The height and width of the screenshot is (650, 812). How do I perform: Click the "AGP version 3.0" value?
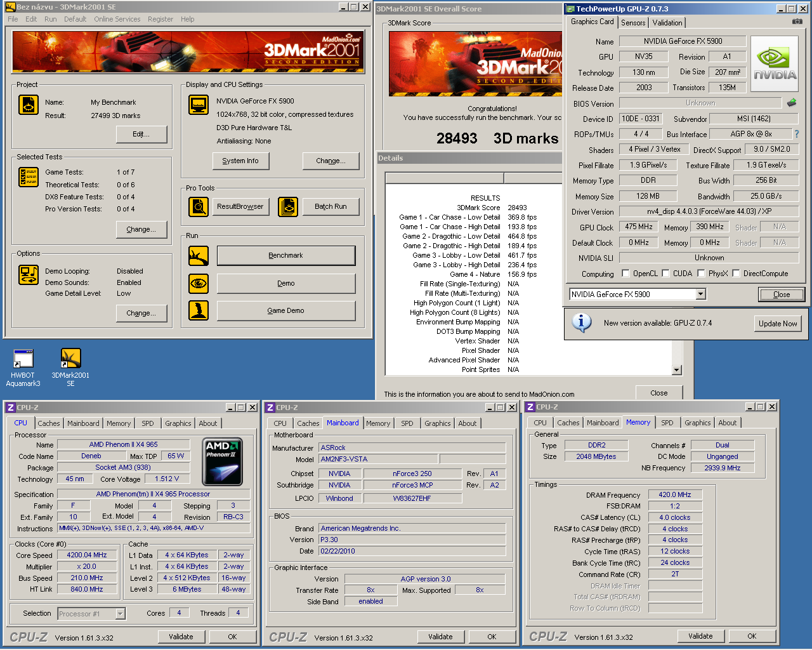point(425,579)
